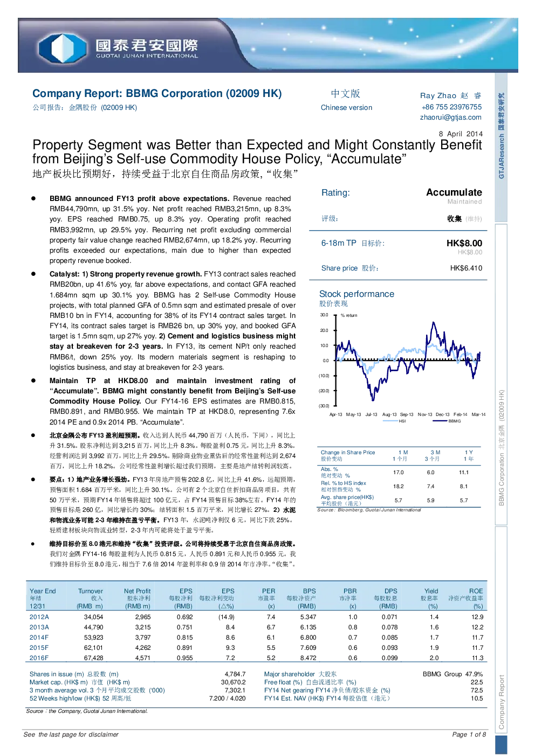Open the Chinese version link
Image resolution: width=535 pixels, height=756 pixels.
[346, 107]
